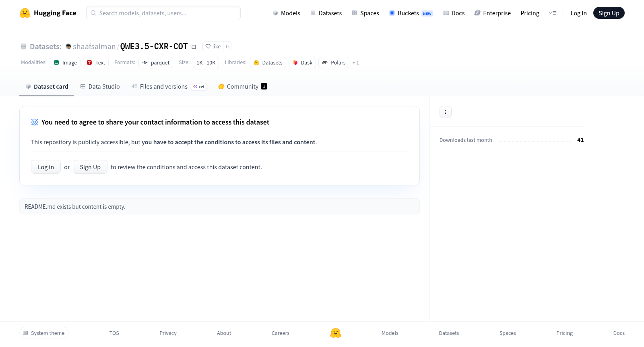Open Docs in the top navigation
Screen dimensions: 644x347
click(x=454, y=13)
